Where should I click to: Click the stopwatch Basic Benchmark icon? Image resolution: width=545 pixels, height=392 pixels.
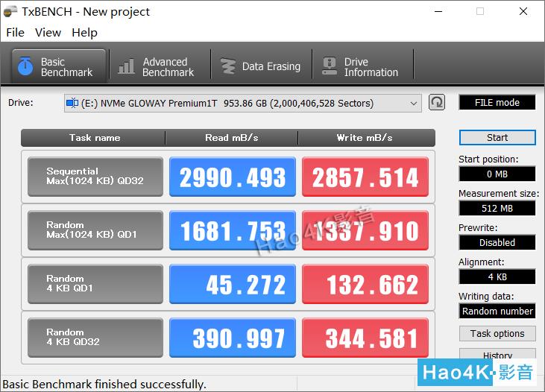click(25, 66)
